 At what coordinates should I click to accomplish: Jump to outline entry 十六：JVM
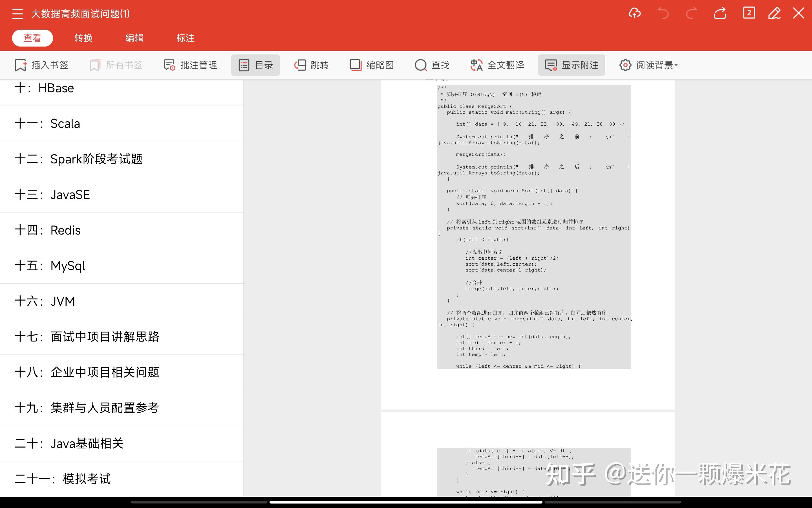click(122, 301)
